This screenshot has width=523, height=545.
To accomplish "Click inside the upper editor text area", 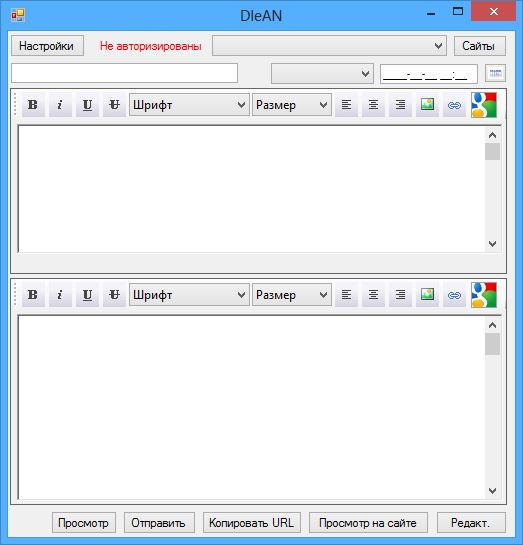I will tap(251, 188).
